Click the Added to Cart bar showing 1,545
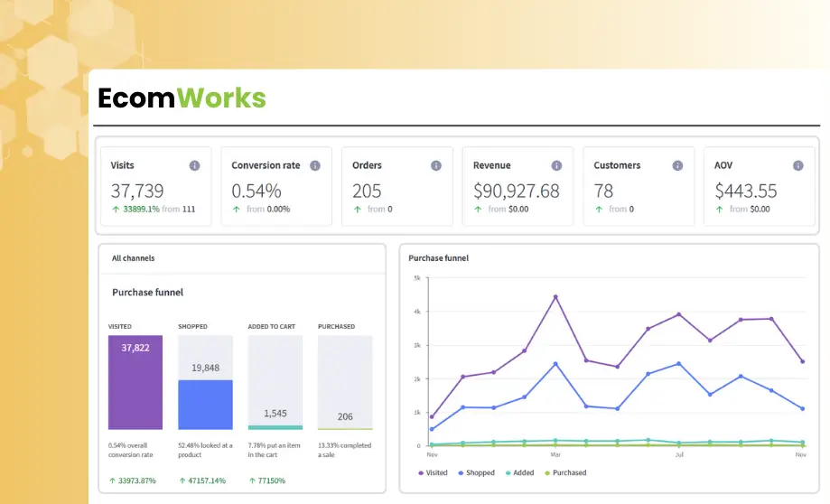 (275, 382)
